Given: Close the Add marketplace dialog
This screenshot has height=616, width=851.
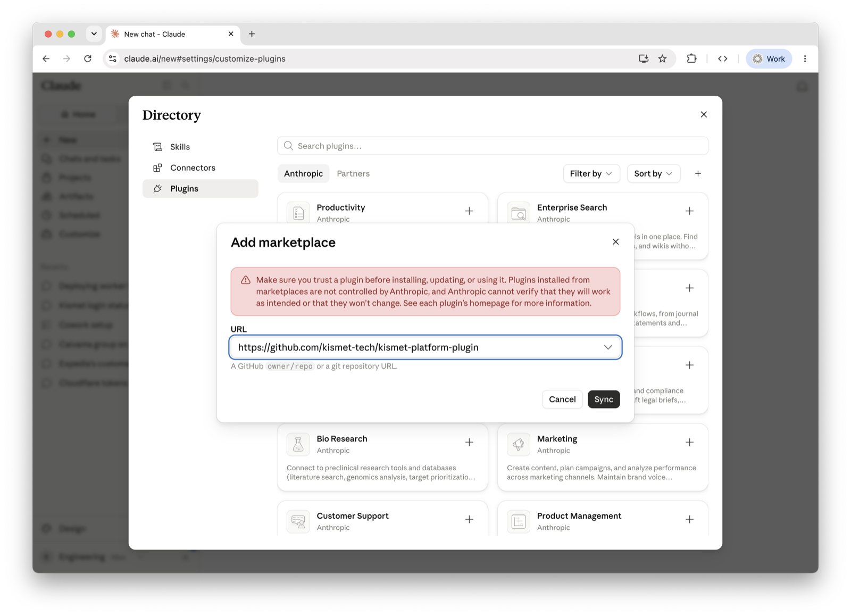Looking at the screenshot, I should pos(615,242).
